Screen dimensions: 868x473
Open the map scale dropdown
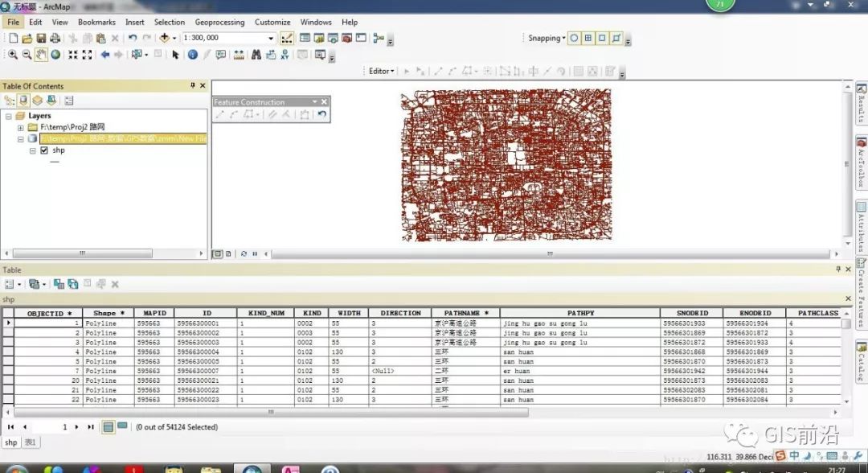coord(271,39)
